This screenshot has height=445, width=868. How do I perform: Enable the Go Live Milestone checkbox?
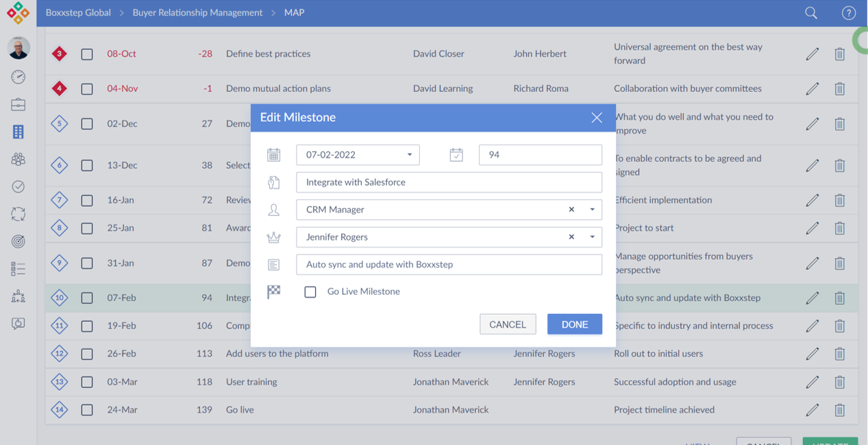[x=310, y=292]
